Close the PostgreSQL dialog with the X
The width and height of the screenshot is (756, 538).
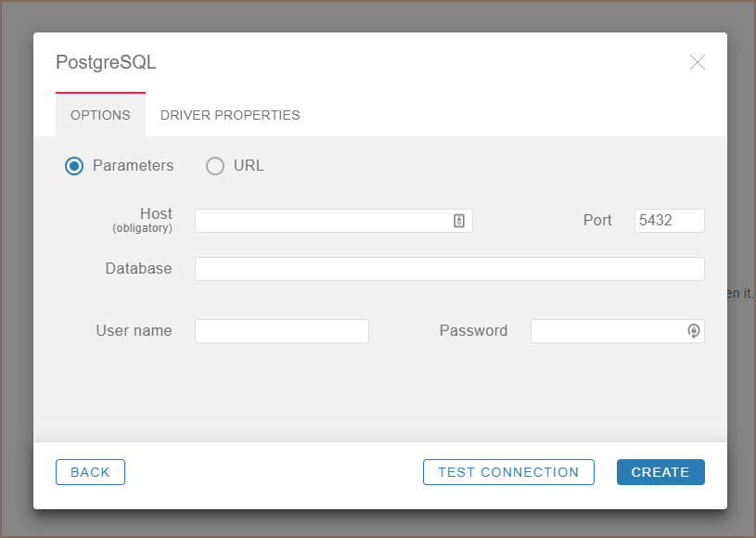pos(698,62)
